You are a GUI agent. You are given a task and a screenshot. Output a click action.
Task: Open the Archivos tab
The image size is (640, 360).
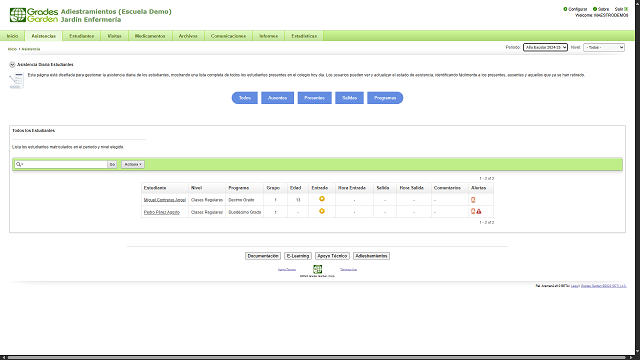188,36
